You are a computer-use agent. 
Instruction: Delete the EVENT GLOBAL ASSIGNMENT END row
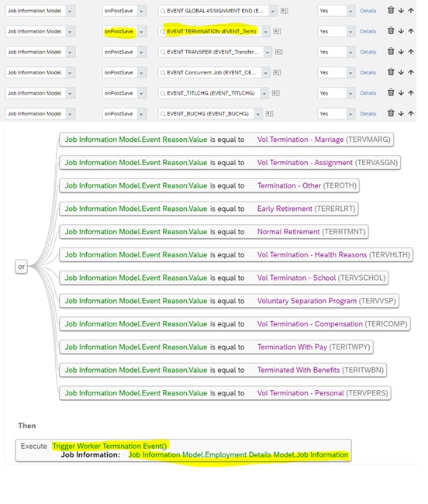[x=391, y=10]
